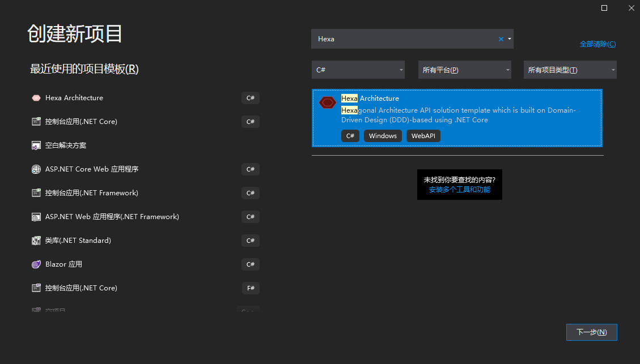Click the search field containing Hexa
Viewport: 640px width, 364px height.
click(402, 39)
